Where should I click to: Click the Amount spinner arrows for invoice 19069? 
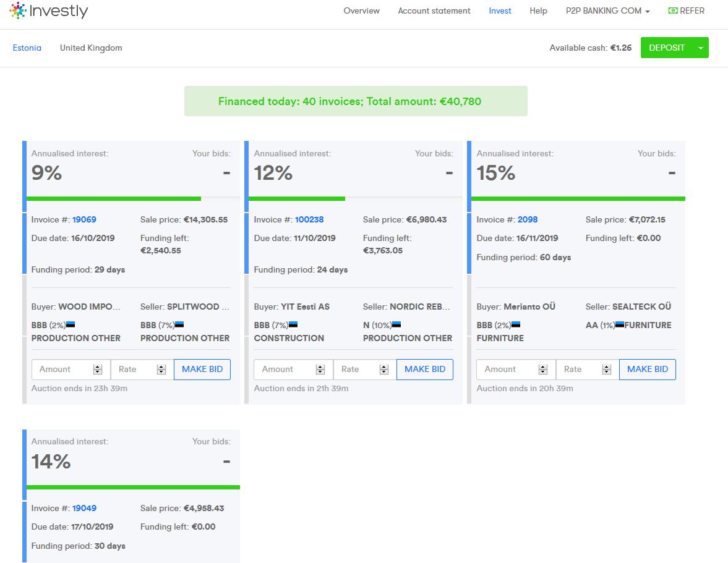(x=98, y=369)
